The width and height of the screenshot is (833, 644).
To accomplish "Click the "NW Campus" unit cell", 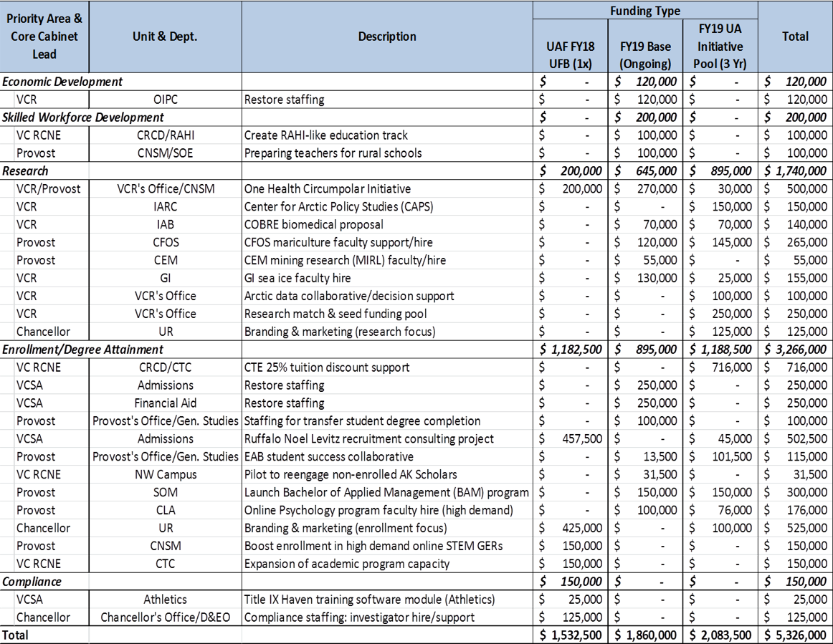I will pos(165,474).
